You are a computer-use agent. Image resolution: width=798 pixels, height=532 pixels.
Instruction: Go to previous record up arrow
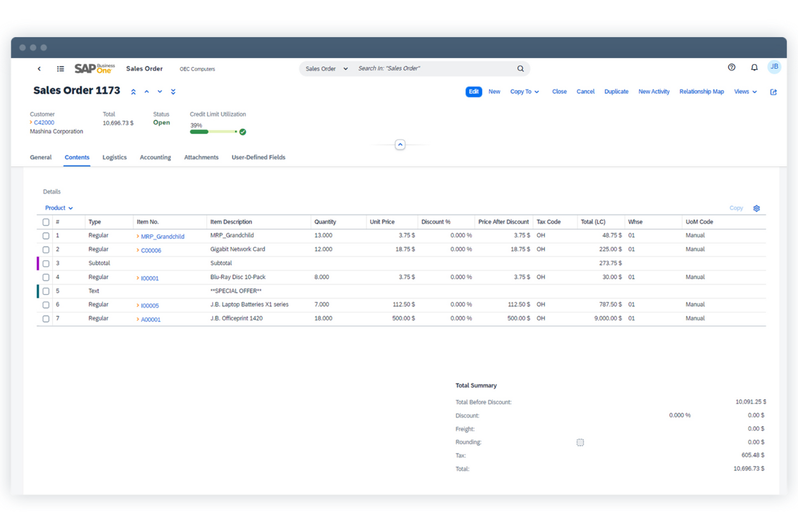(147, 92)
